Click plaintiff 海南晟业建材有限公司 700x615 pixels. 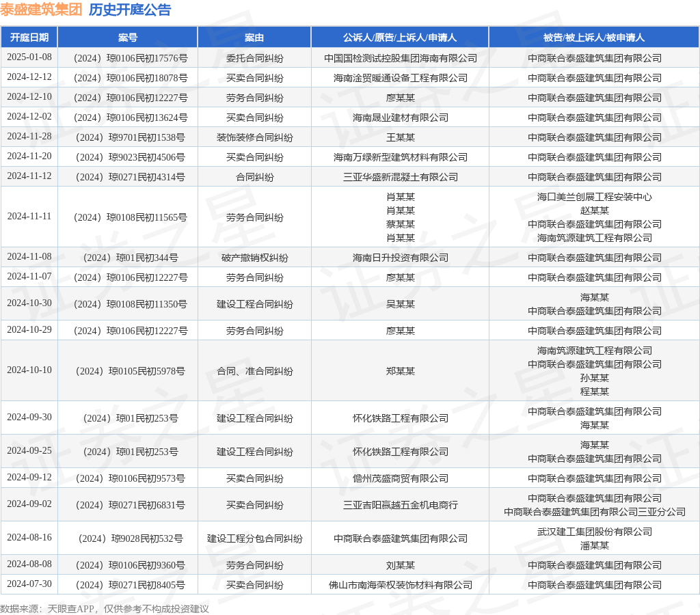coord(401,118)
